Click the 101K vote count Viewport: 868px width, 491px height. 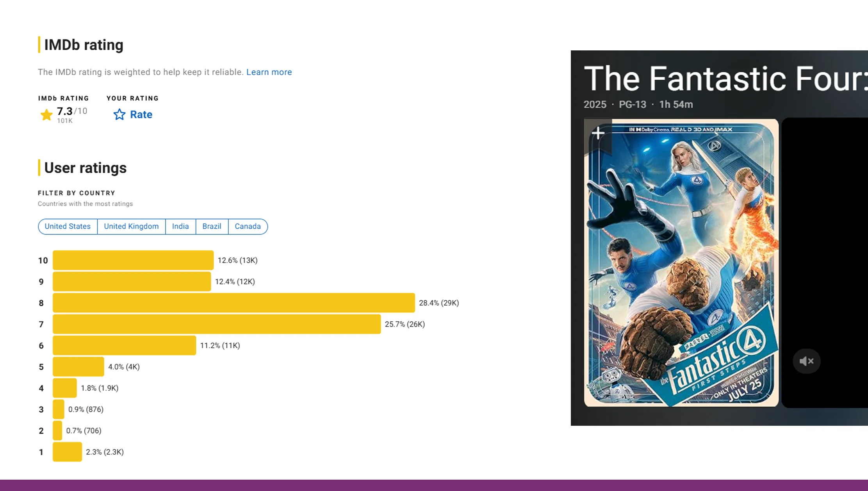click(64, 121)
